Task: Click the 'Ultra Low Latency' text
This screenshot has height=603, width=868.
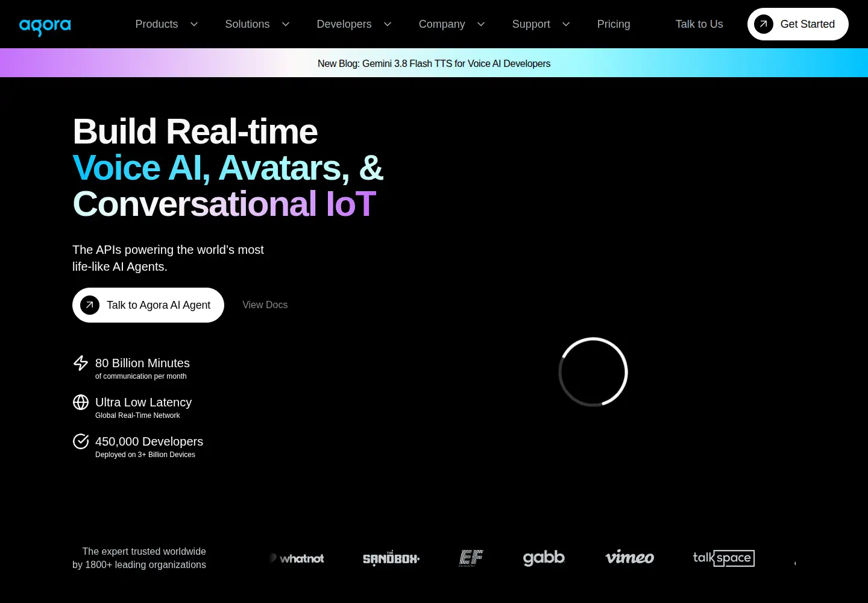Action: click(x=143, y=402)
